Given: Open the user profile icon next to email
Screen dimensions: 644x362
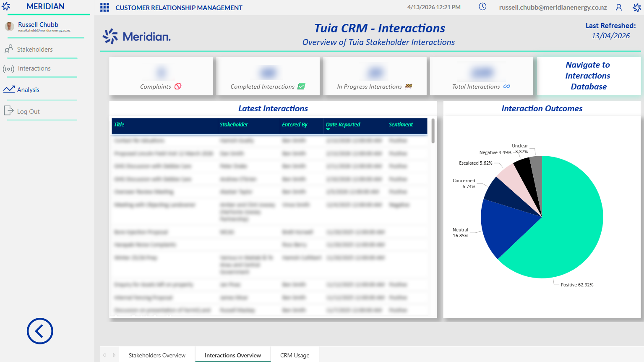Looking at the screenshot, I should 619,7.
